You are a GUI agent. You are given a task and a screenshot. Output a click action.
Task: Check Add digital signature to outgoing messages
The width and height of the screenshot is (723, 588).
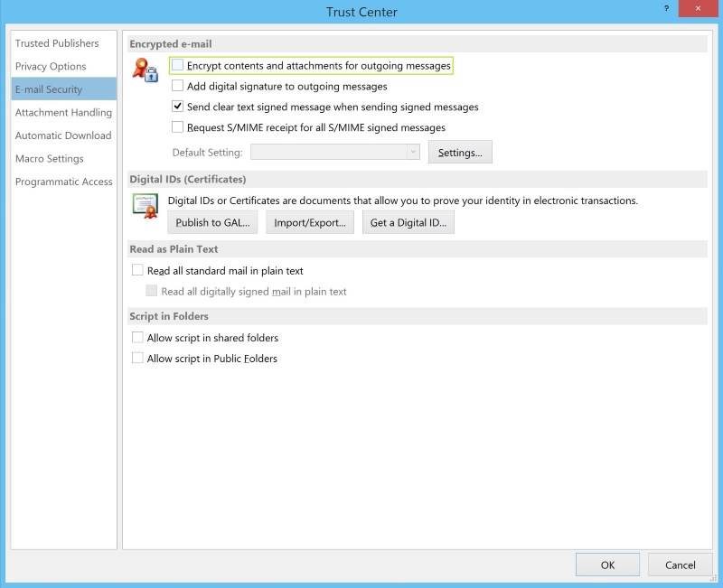pos(178,87)
